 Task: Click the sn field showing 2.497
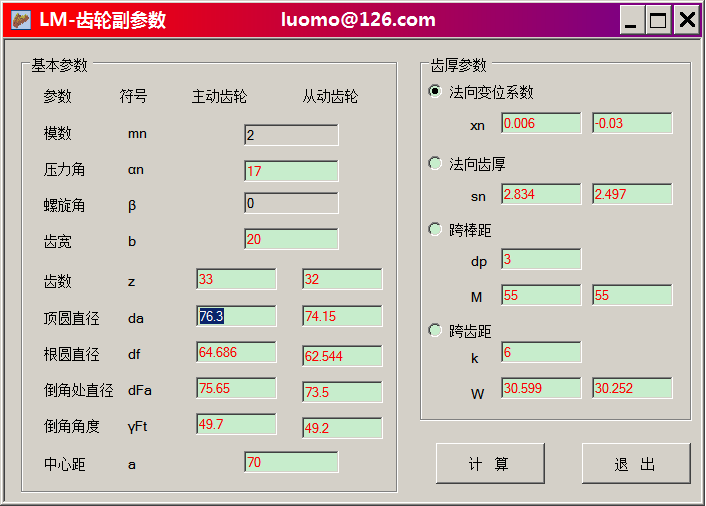(x=632, y=194)
